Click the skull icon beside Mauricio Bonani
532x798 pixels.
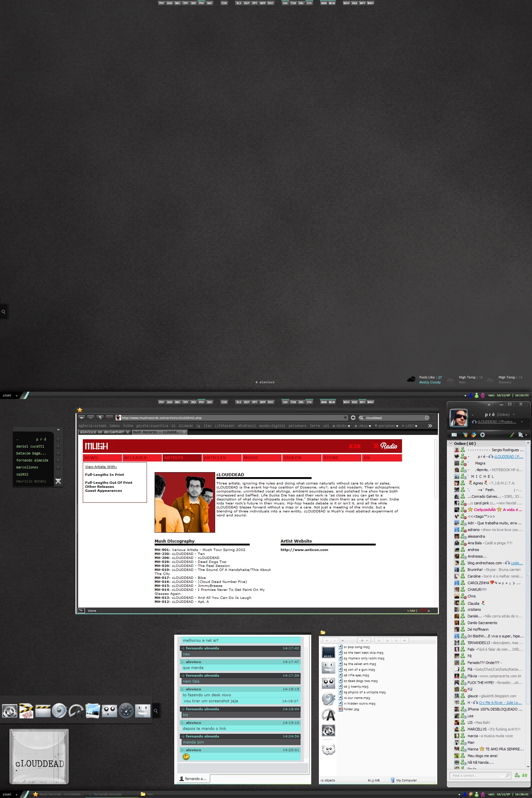click(x=58, y=481)
